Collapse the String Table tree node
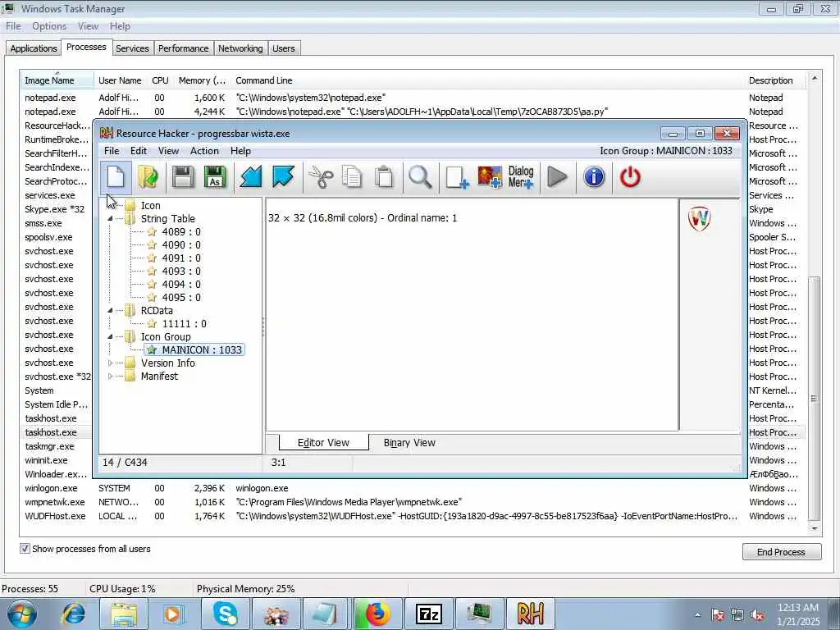 (x=110, y=218)
